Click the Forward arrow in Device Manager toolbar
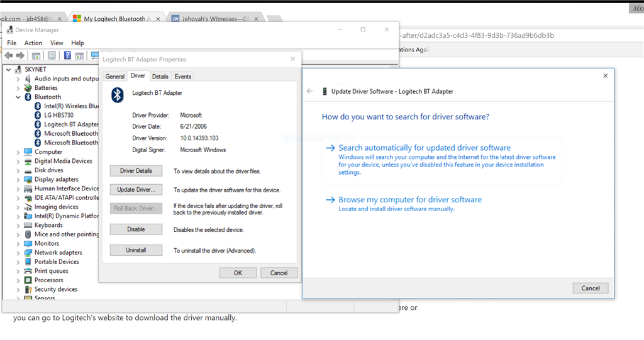Screen dimensions: 644x340 pos(20,55)
